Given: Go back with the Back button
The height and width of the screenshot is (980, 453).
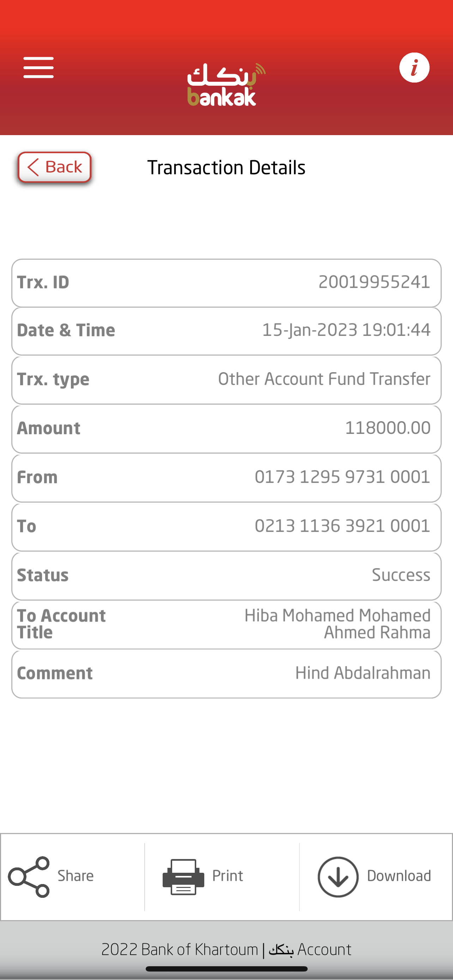Looking at the screenshot, I should point(55,168).
